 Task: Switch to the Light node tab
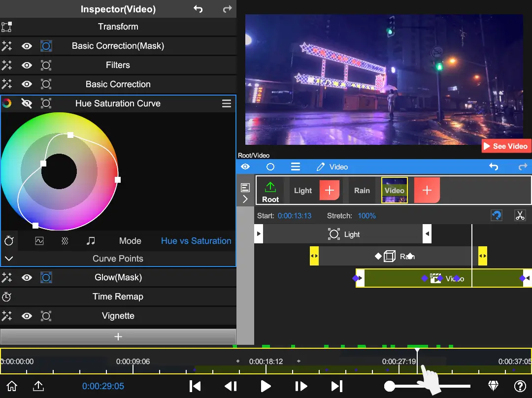[x=302, y=190]
